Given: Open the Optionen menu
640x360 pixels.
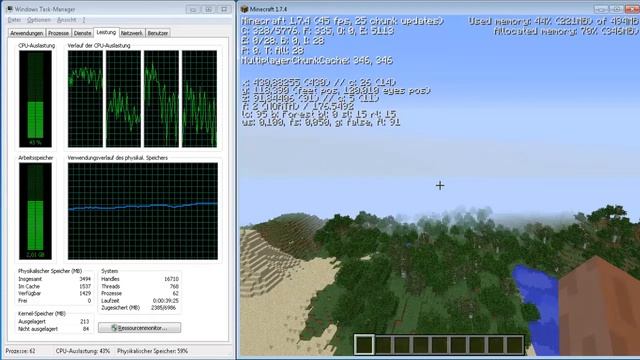Looking at the screenshot, I should [x=39, y=20].
